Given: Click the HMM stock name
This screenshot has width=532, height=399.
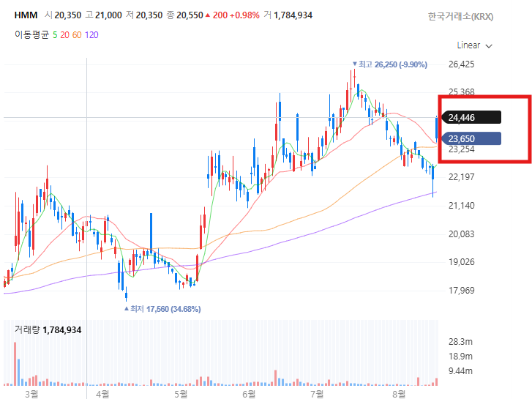Looking at the screenshot, I should [x=26, y=15].
